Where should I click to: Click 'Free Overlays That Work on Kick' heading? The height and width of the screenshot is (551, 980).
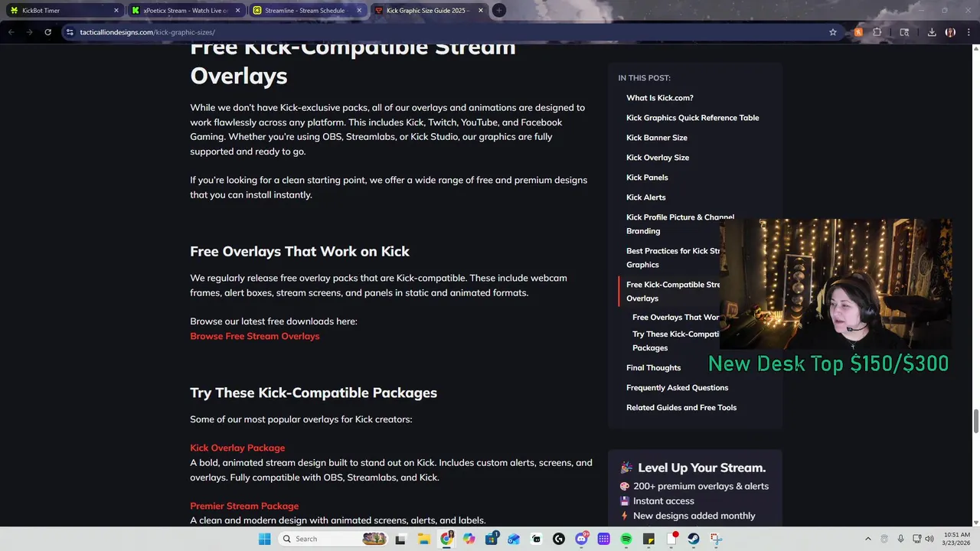(x=299, y=251)
